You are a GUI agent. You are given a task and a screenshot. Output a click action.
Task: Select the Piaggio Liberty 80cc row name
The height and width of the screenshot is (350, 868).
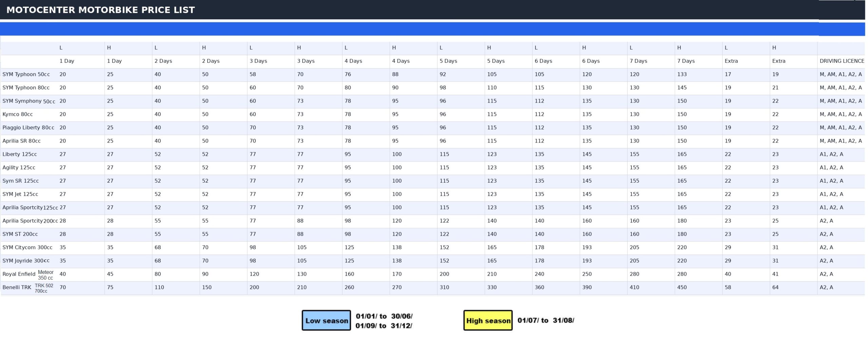28,128
